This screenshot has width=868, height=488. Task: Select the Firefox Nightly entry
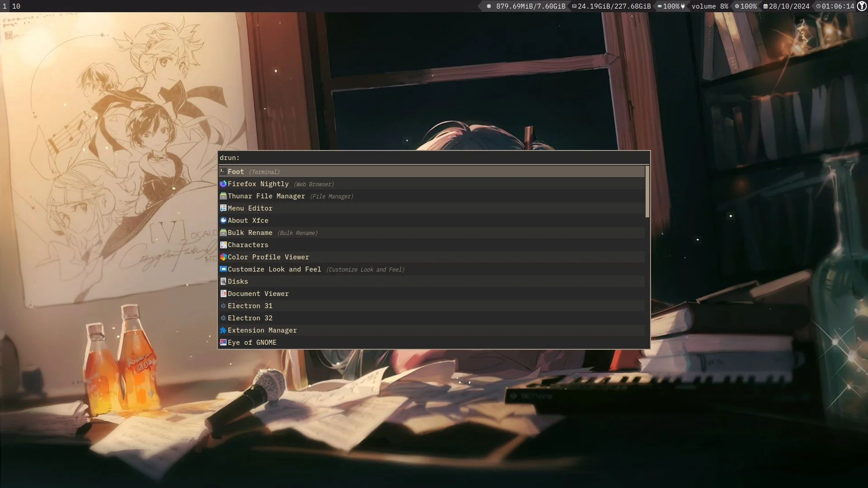click(x=432, y=184)
